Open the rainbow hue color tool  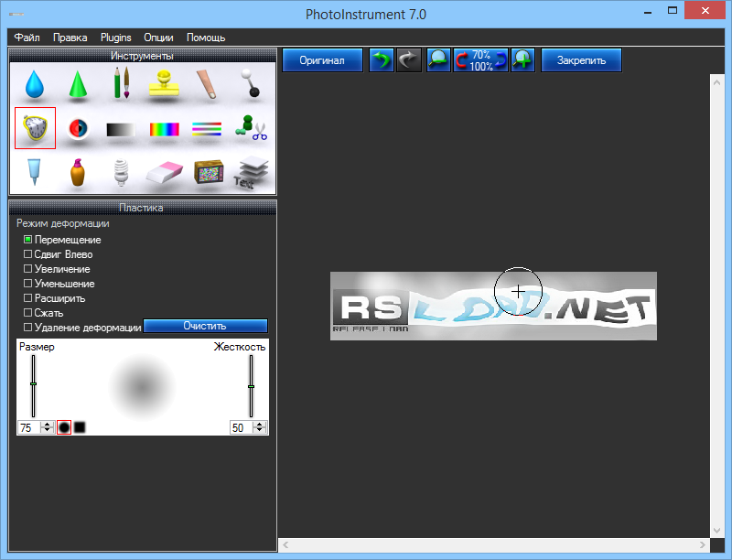[165, 129]
